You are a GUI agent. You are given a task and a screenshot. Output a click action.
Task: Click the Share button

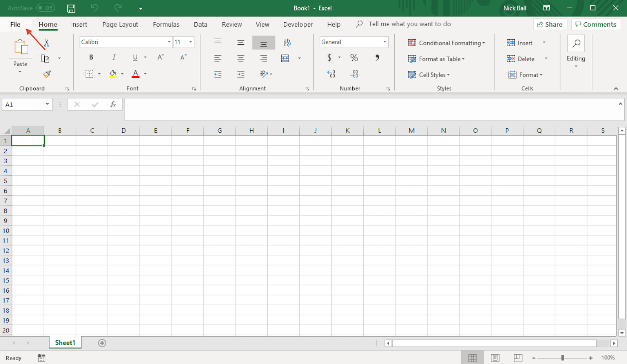pos(550,24)
